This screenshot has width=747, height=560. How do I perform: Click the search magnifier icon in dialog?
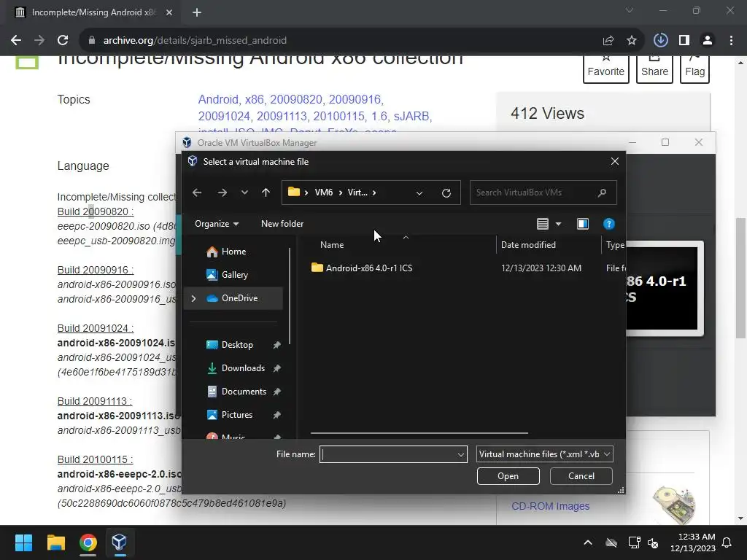[x=602, y=192]
